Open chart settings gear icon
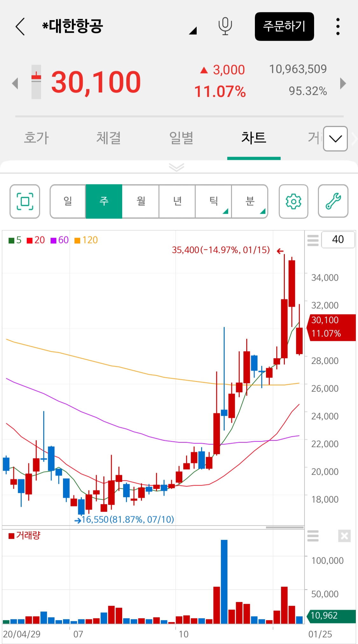The width and height of the screenshot is (358, 644). pos(293,201)
